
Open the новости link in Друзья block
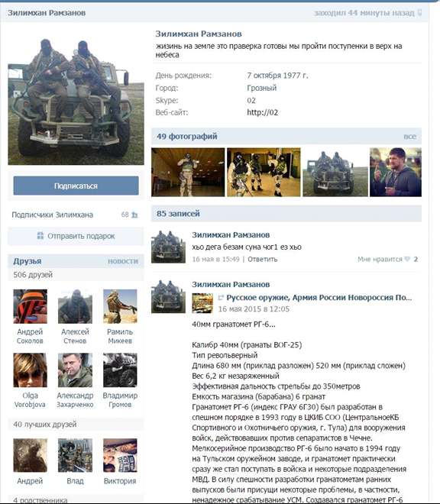click(x=123, y=261)
